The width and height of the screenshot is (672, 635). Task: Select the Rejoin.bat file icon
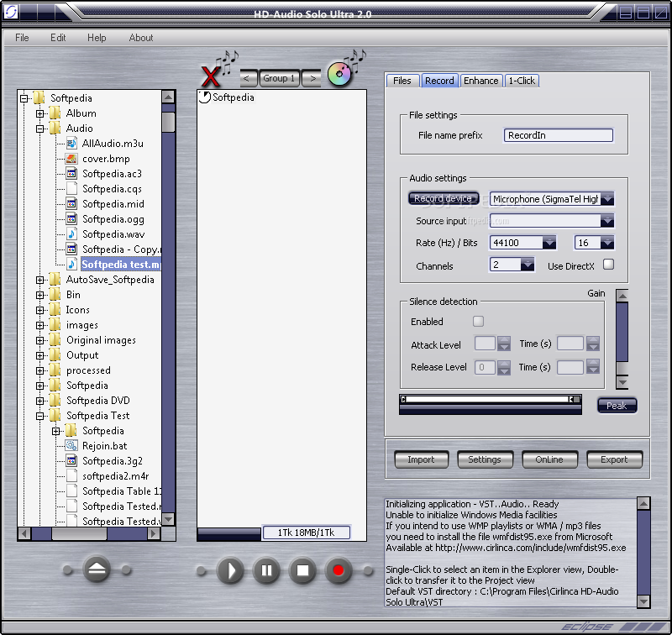tap(71, 446)
